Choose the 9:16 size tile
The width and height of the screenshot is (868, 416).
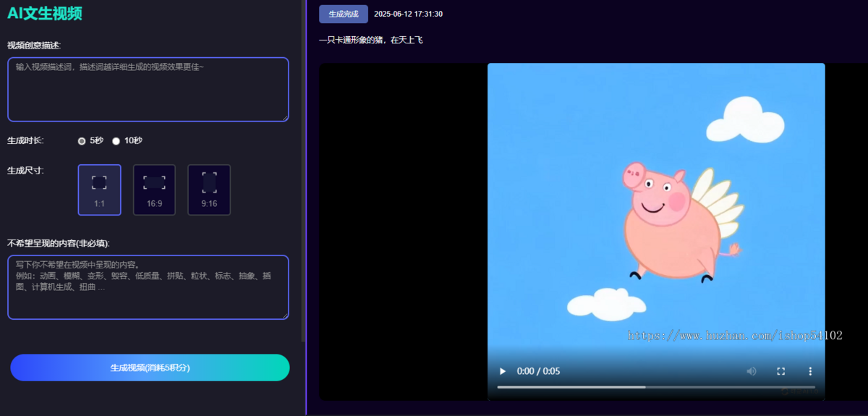[209, 190]
